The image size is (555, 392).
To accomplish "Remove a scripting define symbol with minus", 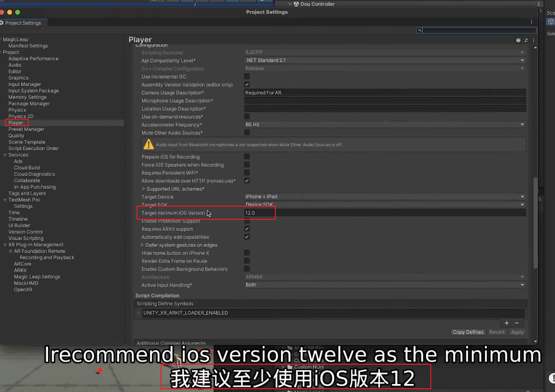I will tap(517, 323).
